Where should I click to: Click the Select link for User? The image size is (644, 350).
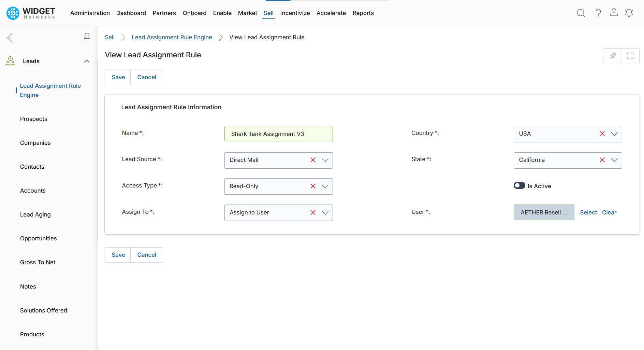click(x=588, y=212)
